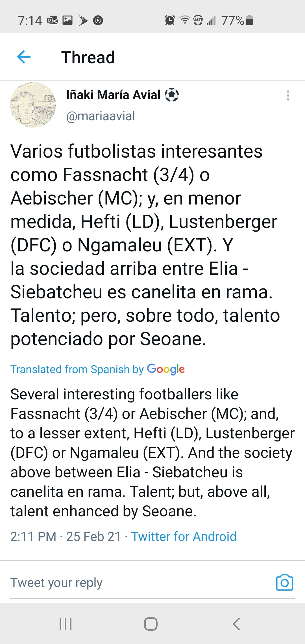The image size is (305, 644).
Task: Open Twitter for Android source link
Action: click(x=184, y=536)
